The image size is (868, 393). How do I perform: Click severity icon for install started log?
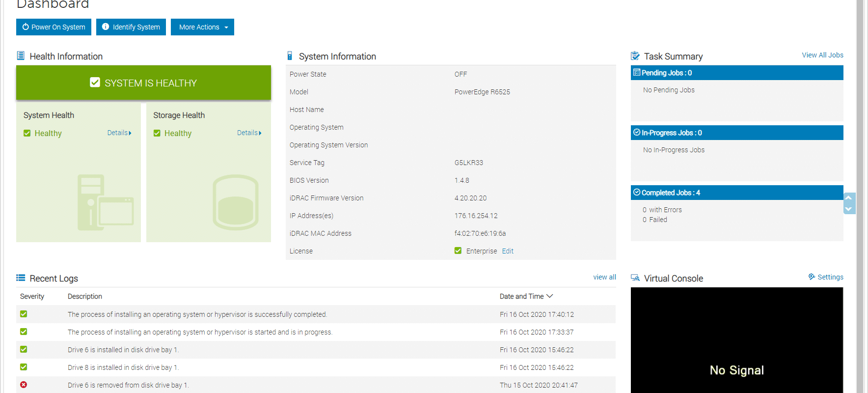24,332
